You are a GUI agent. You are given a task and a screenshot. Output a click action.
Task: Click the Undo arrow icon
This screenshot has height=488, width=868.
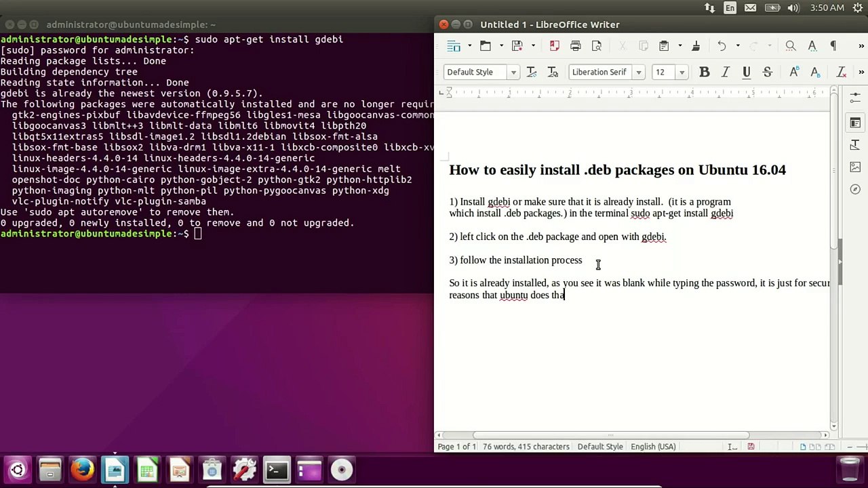pyautogui.click(x=722, y=46)
